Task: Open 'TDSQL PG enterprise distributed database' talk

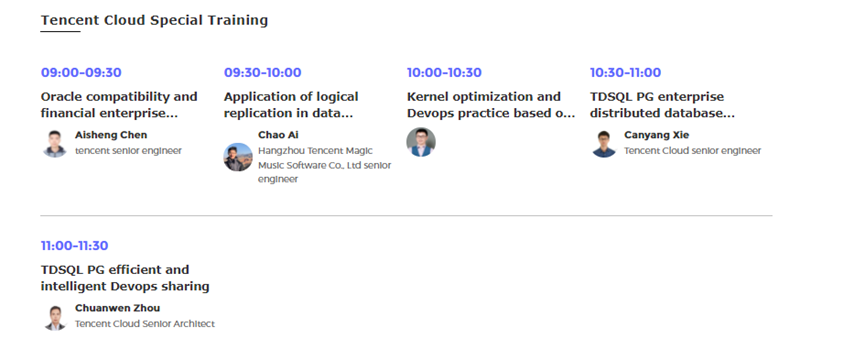Action: tap(663, 105)
